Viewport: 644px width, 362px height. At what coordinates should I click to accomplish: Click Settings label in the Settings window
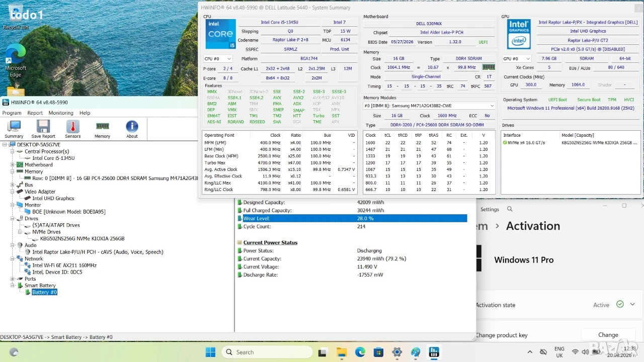(x=490, y=209)
